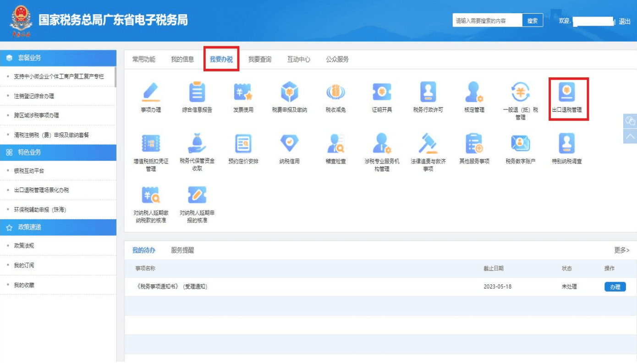Image resolution: width=637 pixels, height=364 pixels.
Task: Open 增值税抵扣凭证管理 icon
Action: tap(151, 144)
